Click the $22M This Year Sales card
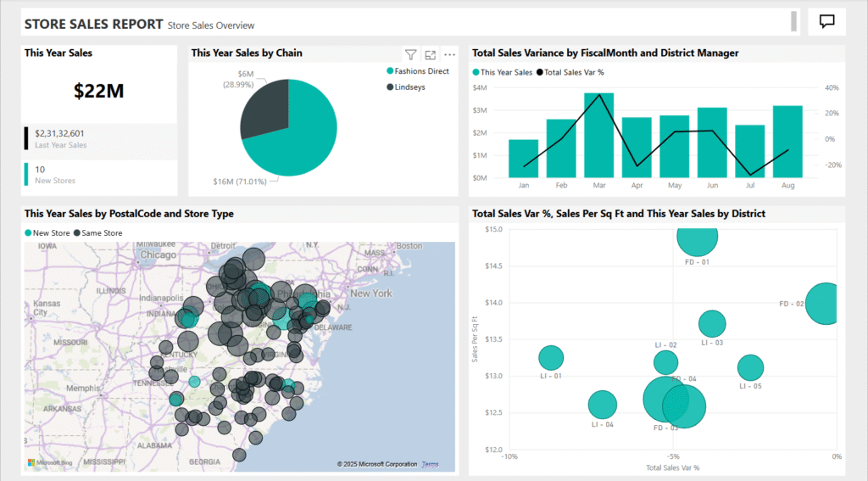Image resolution: width=868 pixels, height=481 pixels. click(x=99, y=91)
